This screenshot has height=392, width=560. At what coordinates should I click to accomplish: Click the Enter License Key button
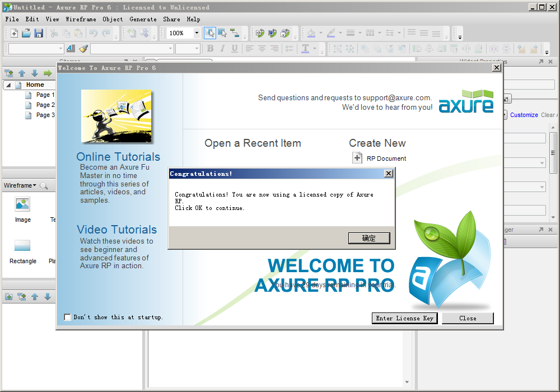[405, 318]
